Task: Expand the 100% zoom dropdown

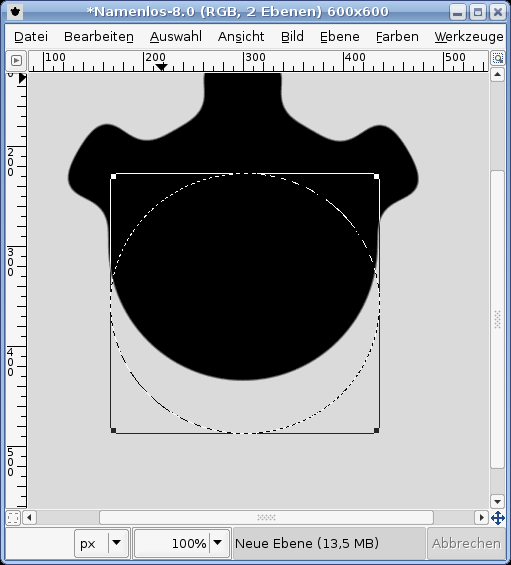Action: (218, 543)
